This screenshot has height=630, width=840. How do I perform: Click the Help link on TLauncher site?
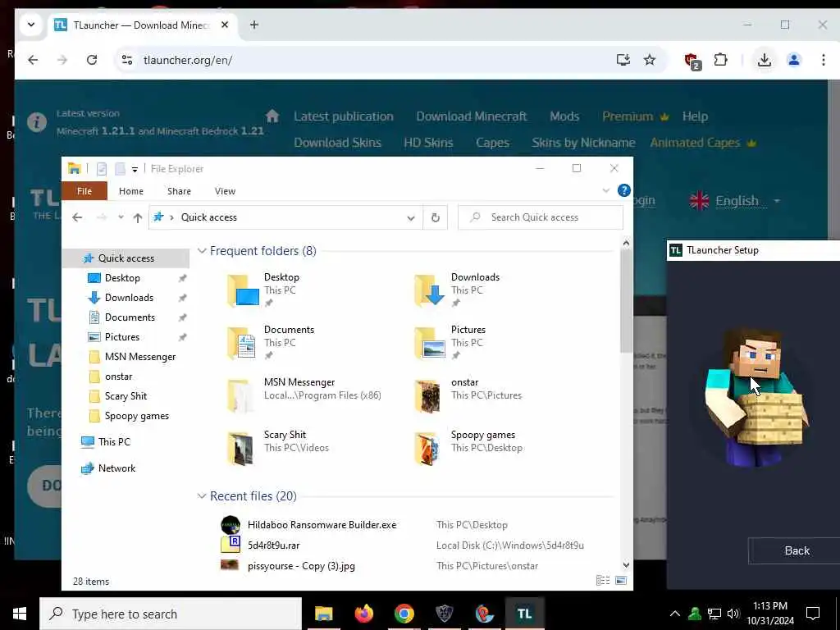pyautogui.click(x=695, y=116)
